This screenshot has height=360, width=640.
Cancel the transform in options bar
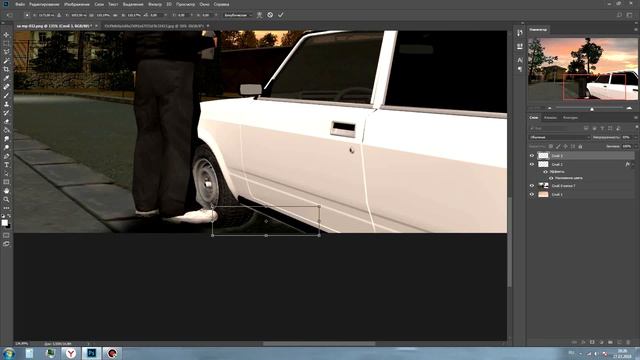coord(270,15)
